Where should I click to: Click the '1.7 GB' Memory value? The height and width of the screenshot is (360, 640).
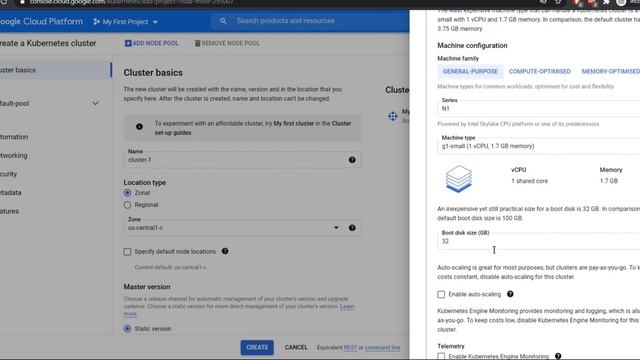point(609,181)
